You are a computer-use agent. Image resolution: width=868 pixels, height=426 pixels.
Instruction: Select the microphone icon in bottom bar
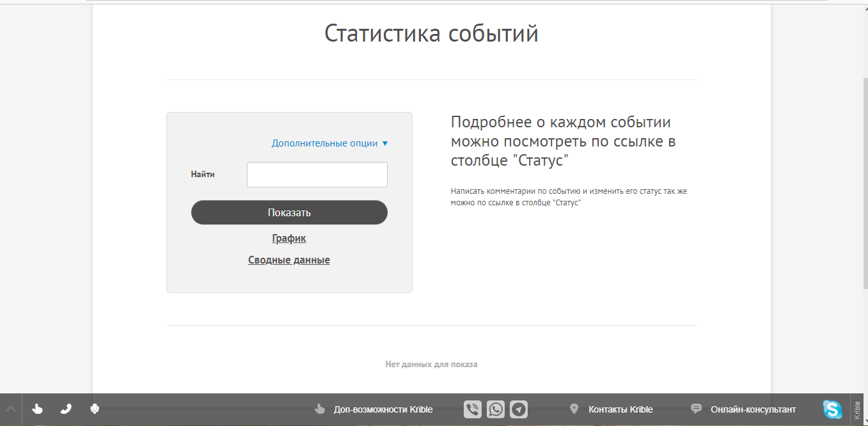(94, 409)
